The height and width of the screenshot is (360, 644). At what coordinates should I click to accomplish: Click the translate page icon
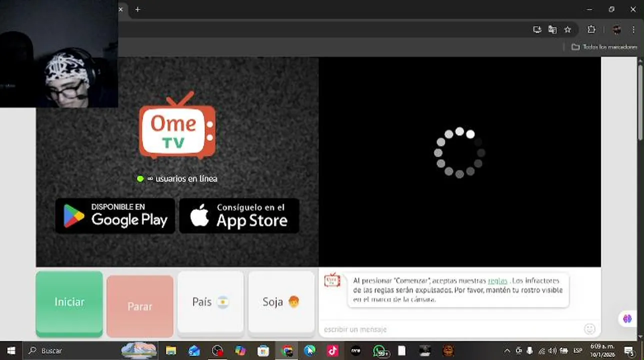click(552, 29)
